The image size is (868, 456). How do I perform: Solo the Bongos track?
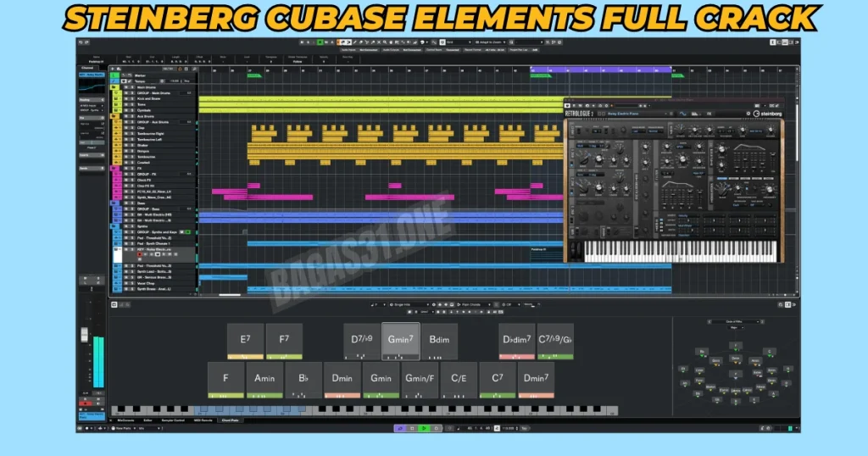(132, 151)
